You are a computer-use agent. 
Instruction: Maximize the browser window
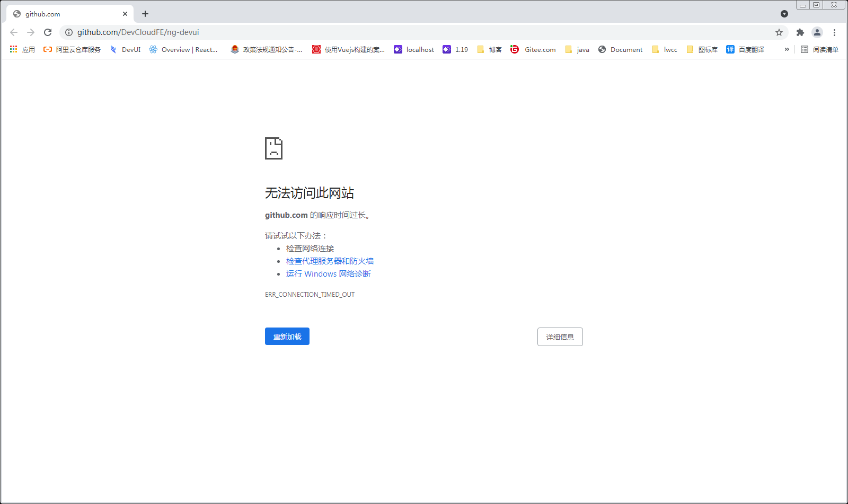(816, 5)
